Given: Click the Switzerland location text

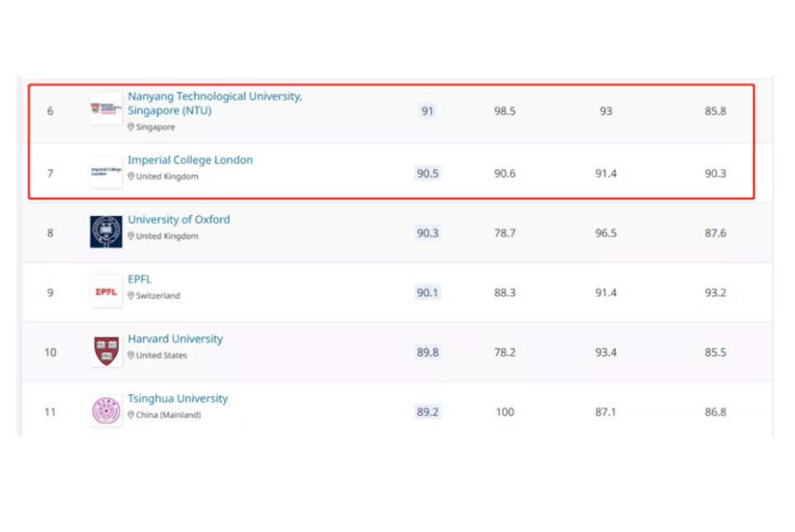Looking at the screenshot, I should [x=157, y=296].
